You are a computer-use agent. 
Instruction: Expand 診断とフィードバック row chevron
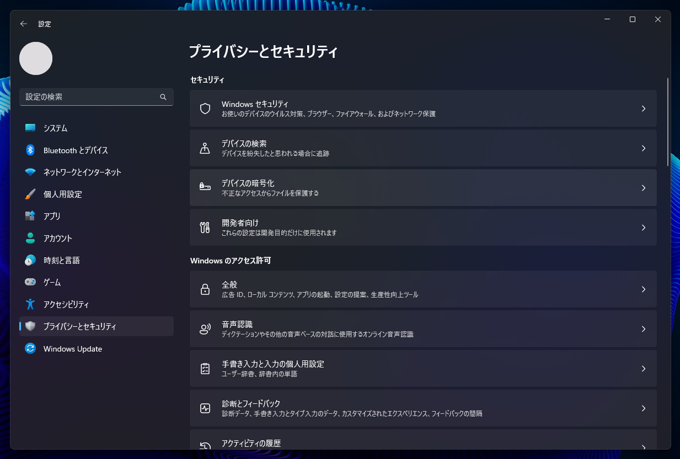pos(644,408)
